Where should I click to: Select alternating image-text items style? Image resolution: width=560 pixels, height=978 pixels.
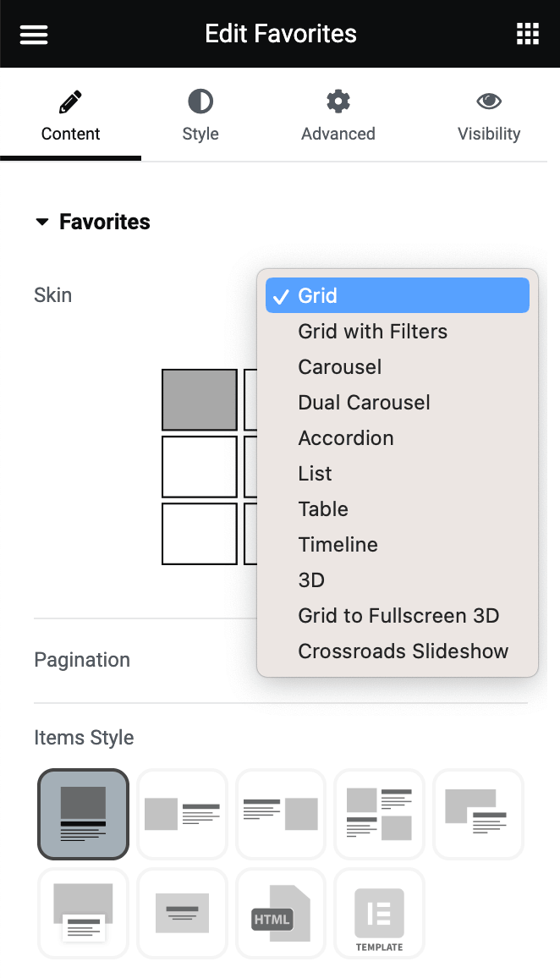coord(379,814)
